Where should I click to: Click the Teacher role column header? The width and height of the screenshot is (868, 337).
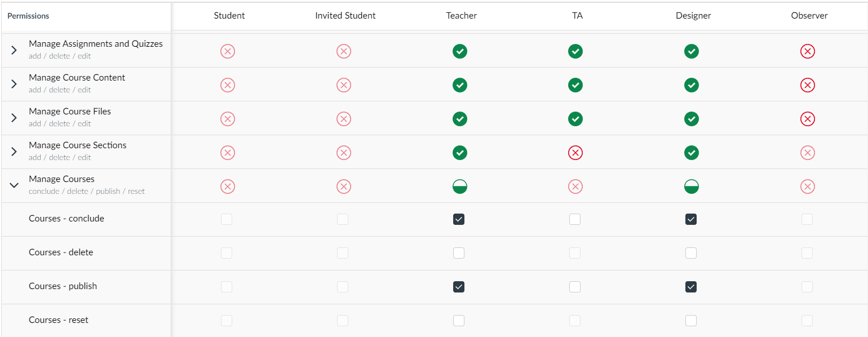[461, 16]
